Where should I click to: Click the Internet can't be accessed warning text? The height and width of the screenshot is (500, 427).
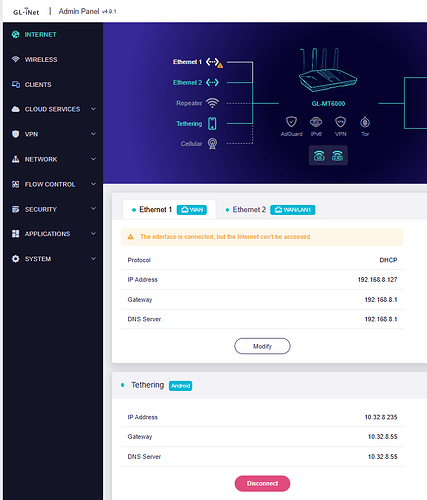[226, 237]
